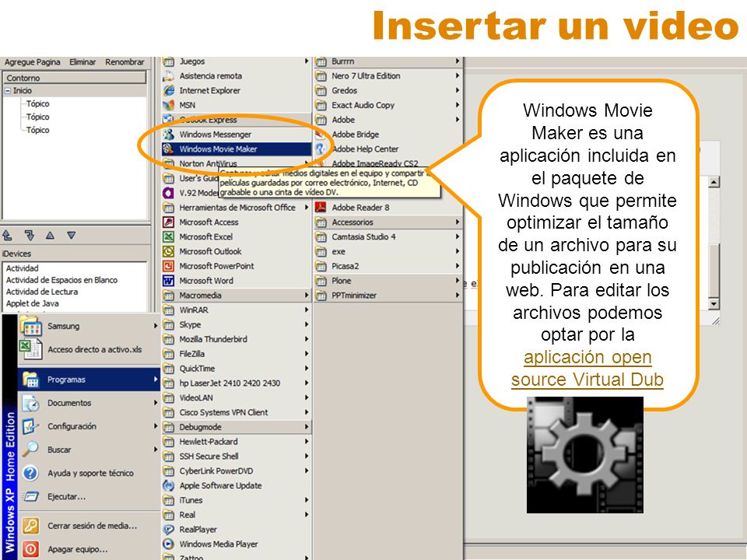
Task: Select the first Tópico tree item
Action: coord(37,103)
